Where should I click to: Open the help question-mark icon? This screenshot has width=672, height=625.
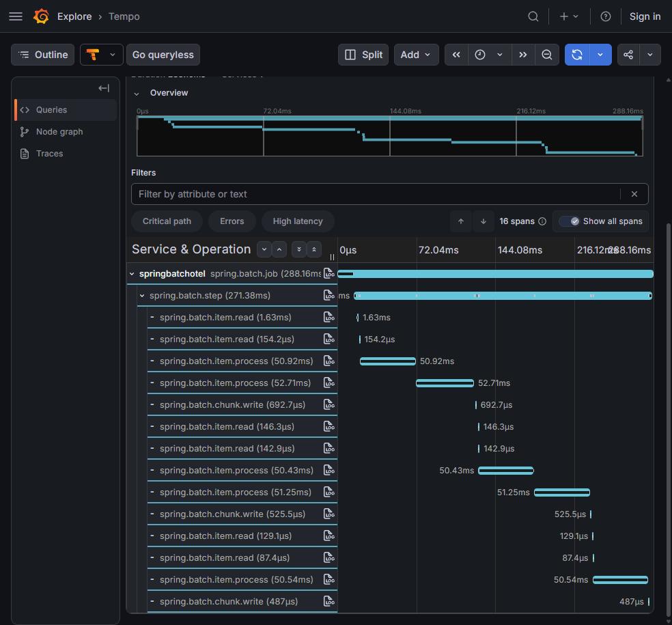(x=605, y=16)
